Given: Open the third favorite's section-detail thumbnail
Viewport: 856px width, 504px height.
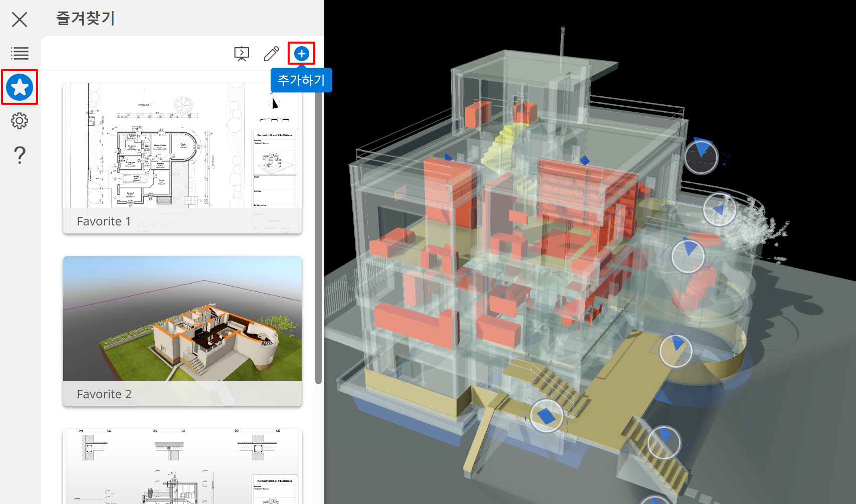Looking at the screenshot, I should point(182,466).
